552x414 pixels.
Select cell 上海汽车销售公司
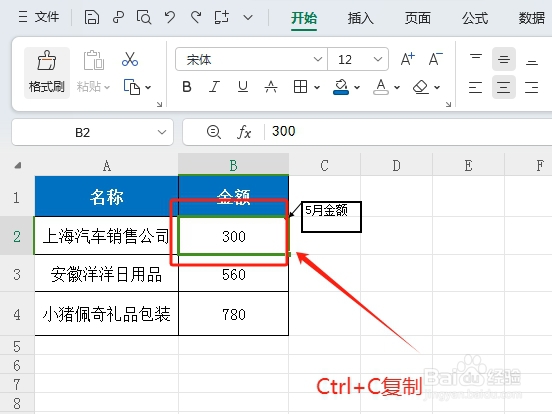pos(107,236)
